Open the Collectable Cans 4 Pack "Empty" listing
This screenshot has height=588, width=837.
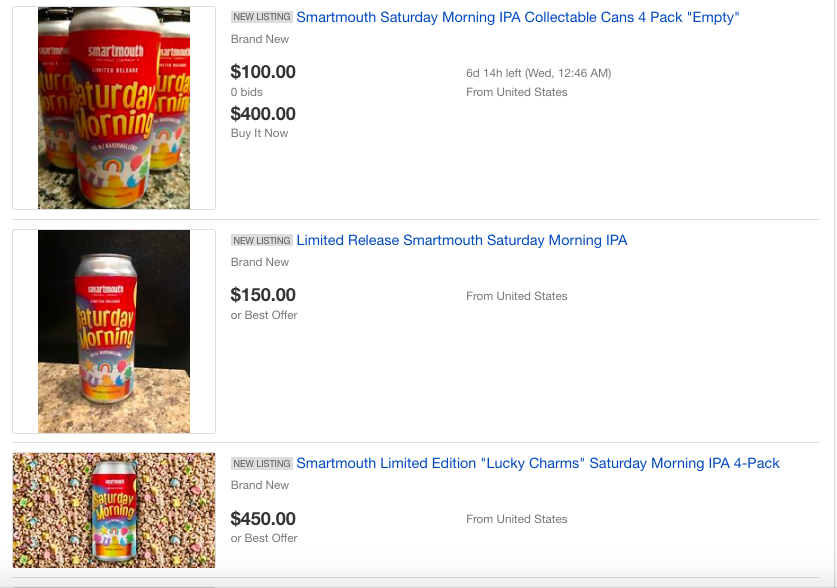tap(518, 17)
